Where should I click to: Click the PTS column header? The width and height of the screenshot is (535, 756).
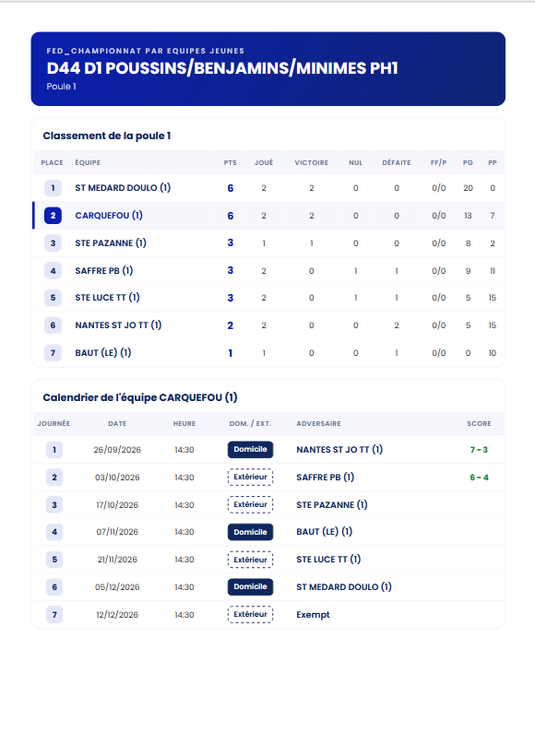pos(230,162)
